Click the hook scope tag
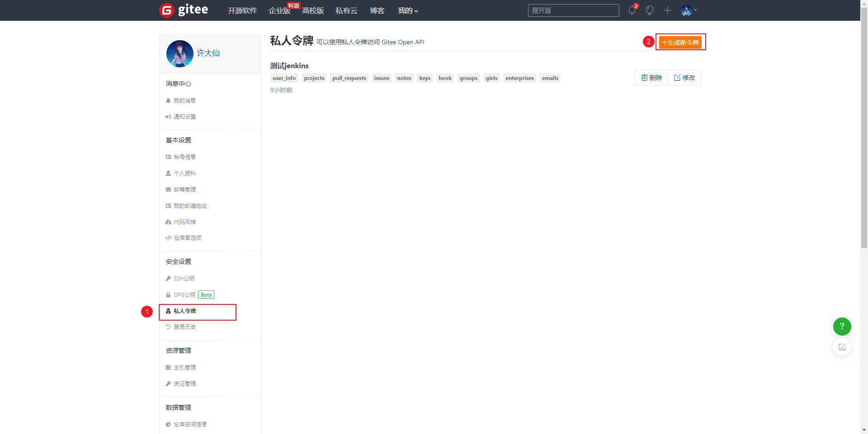 coord(445,78)
